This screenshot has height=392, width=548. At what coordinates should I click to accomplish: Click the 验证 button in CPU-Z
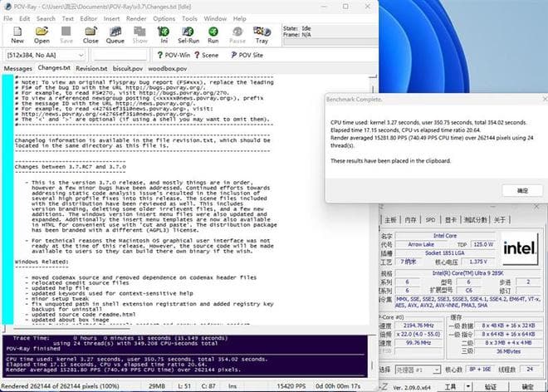coord(487,386)
